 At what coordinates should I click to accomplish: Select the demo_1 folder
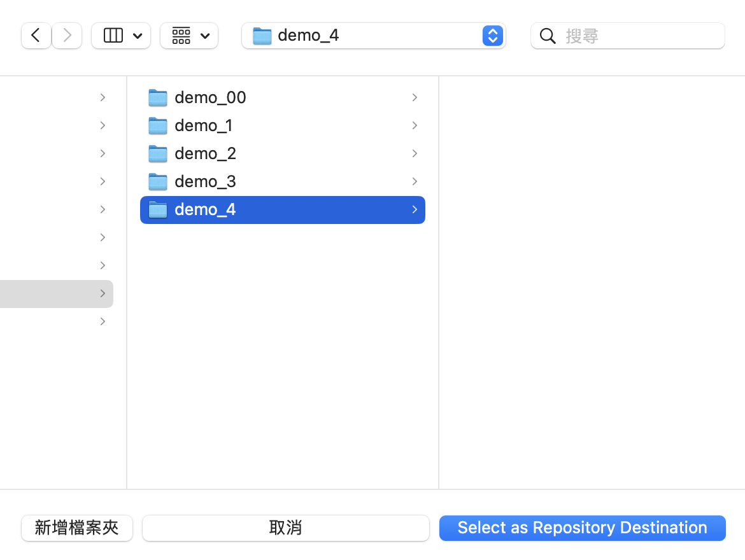click(x=204, y=125)
